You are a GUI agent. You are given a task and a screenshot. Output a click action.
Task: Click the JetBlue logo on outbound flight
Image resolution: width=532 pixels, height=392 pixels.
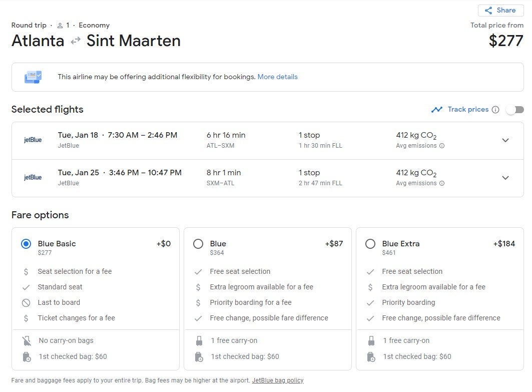click(x=33, y=140)
